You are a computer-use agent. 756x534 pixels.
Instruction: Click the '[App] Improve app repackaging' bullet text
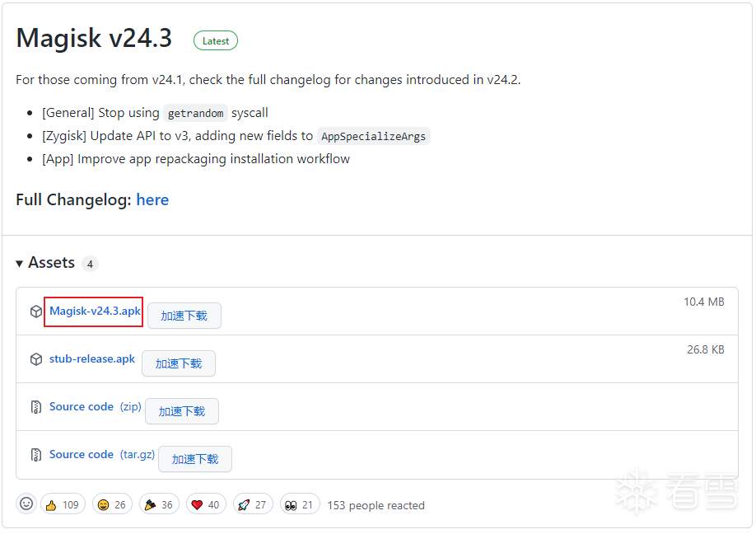click(196, 159)
